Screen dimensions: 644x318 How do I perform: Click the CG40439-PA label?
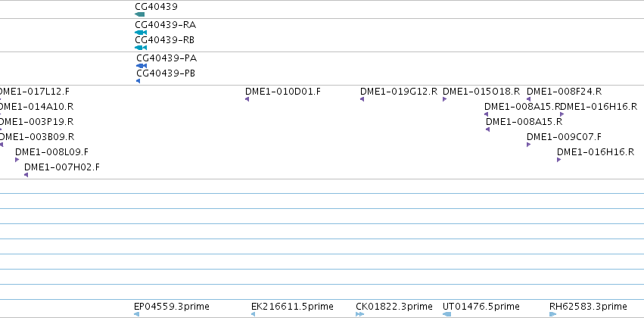click(166, 58)
